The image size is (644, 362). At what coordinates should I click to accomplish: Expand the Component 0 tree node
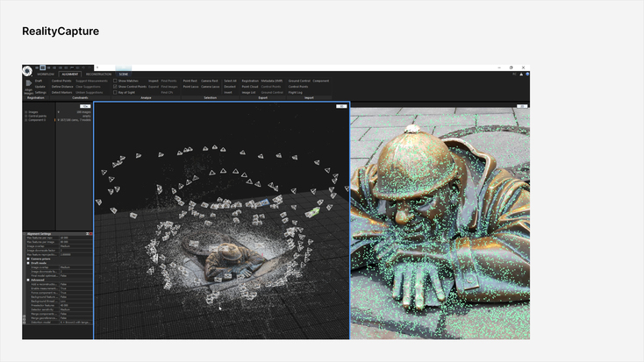(25, 120)
